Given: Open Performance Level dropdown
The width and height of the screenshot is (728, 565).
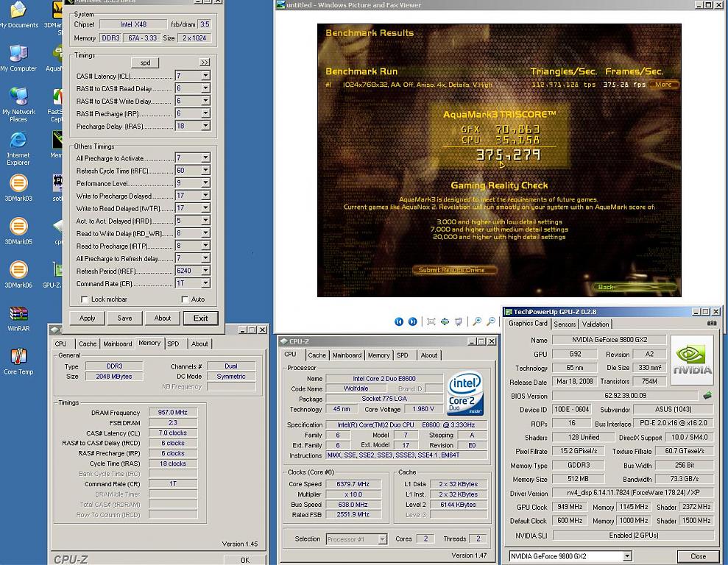Looking at the screenshot, I should click(x=205, y=182).
